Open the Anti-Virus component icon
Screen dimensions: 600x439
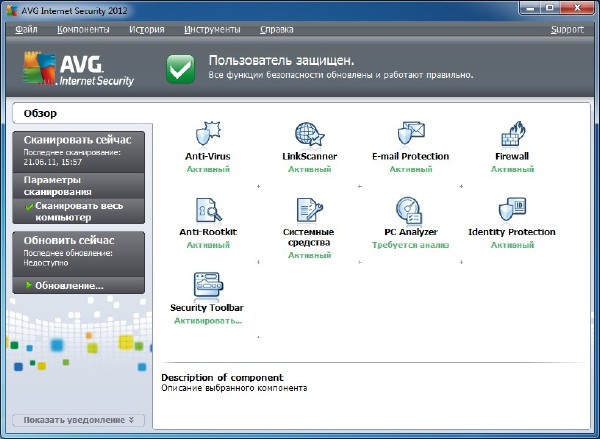tap(207, 135)
